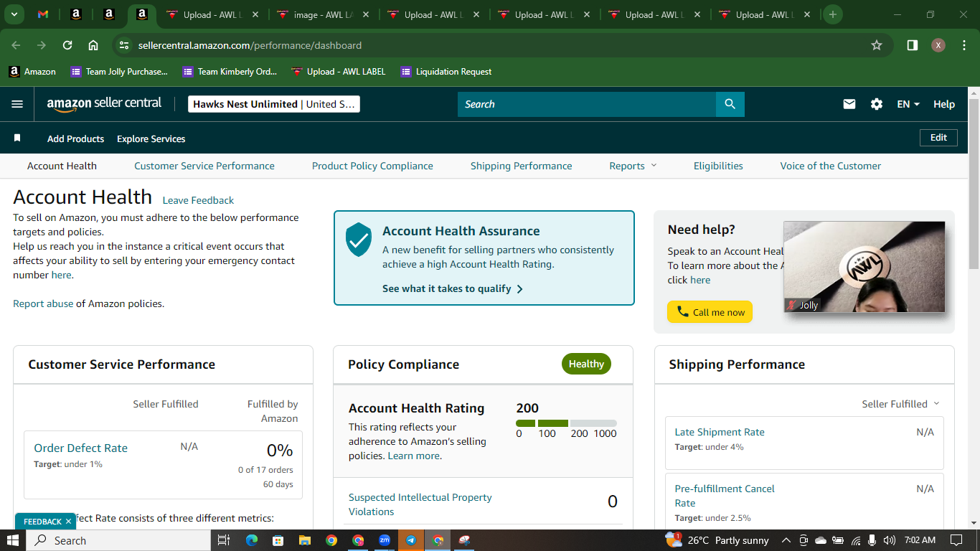Viewport: 980px width, 551px height.
Task: Open the Late Shipment Rate link
Action: (720, 432)
